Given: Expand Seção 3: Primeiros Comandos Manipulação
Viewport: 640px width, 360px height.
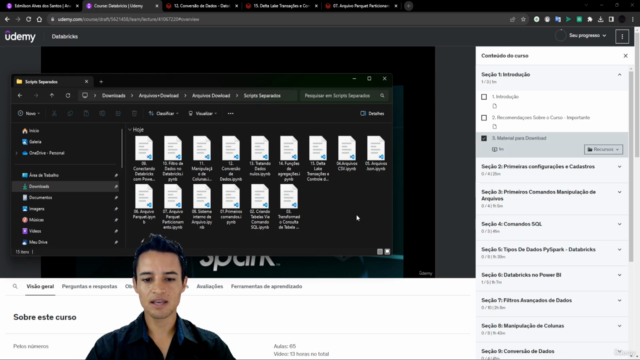Looking at the screenshot, I should tap(619, 192).
